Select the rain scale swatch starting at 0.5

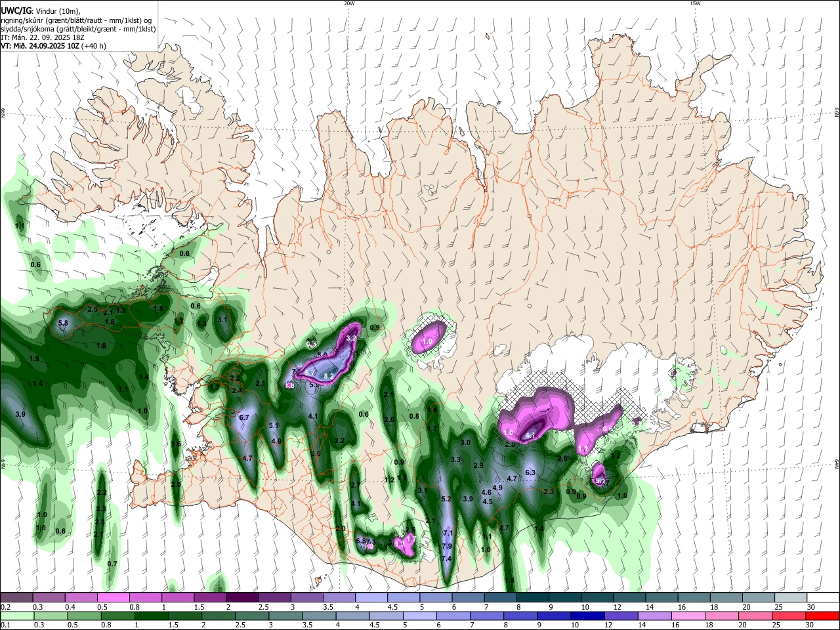click(83, 616)
